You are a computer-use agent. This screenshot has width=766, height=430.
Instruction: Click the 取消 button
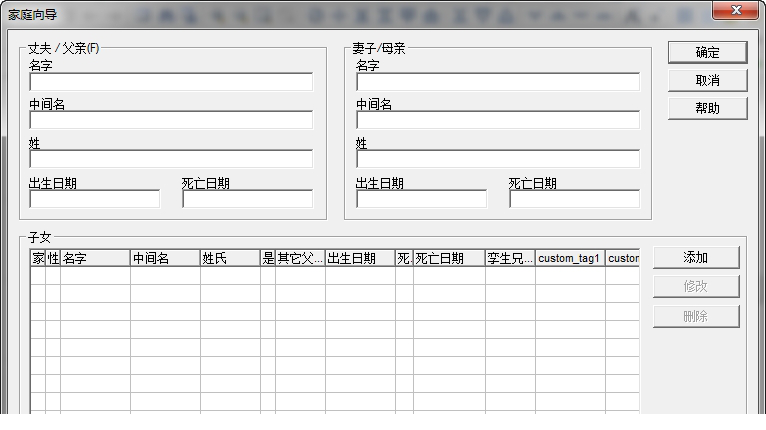click(x=707, y=81)
